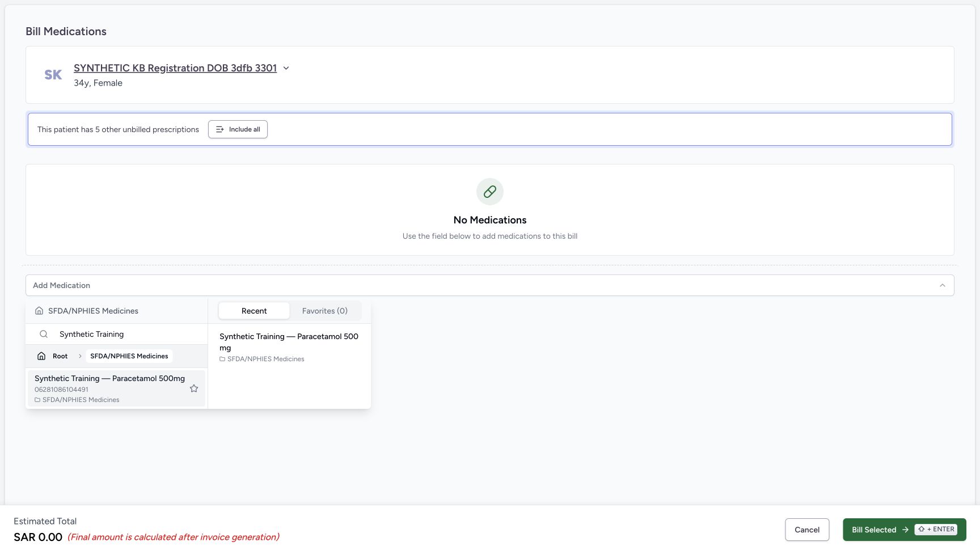This screenshot has height=554, width=980.
Task: Choose recent item Paracetamol 500 mg
Action: [289, 347]
